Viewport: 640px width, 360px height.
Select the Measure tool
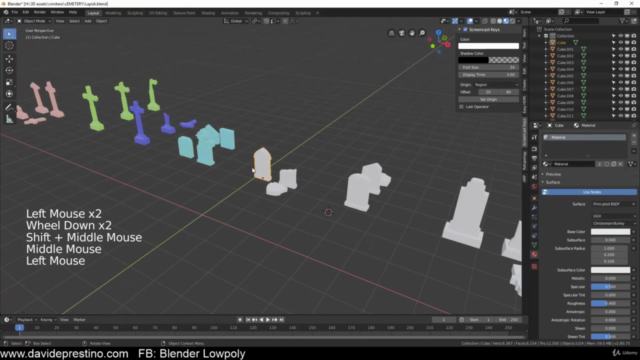9,119
